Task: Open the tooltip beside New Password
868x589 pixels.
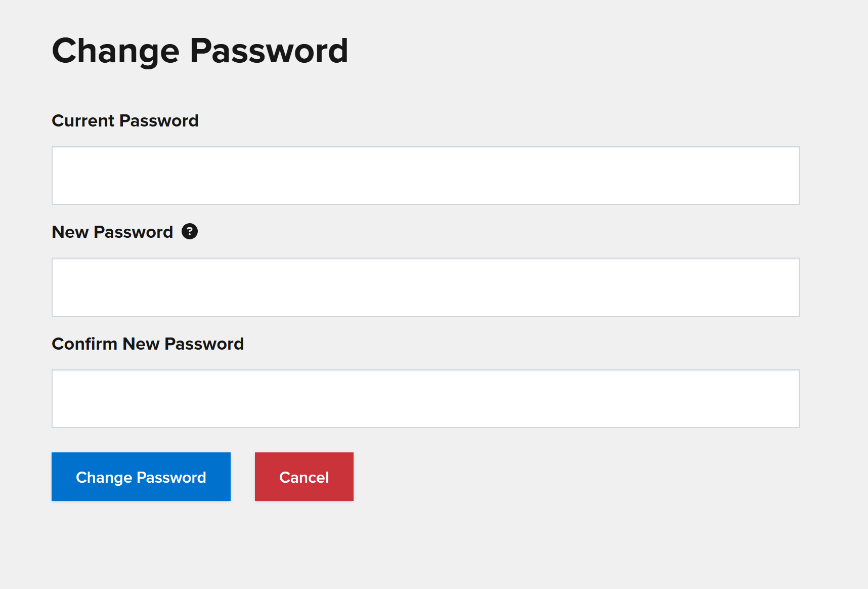Action: pos(190,232)
